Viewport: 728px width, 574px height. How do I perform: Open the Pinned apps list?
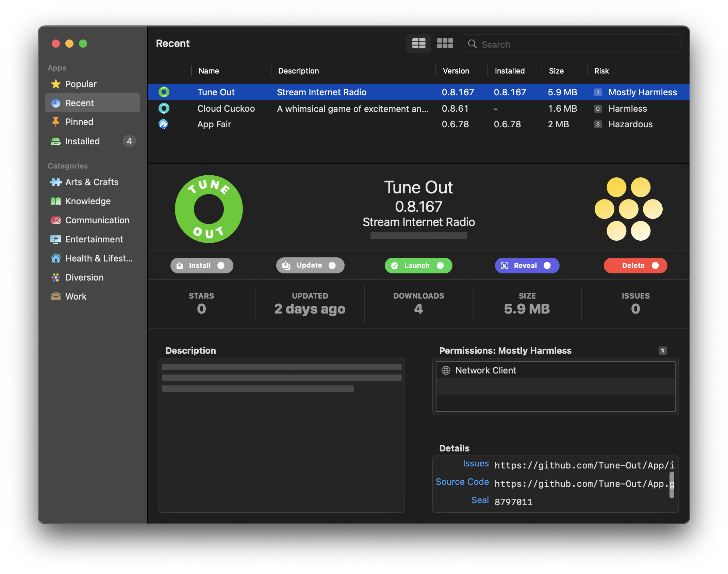92,122
